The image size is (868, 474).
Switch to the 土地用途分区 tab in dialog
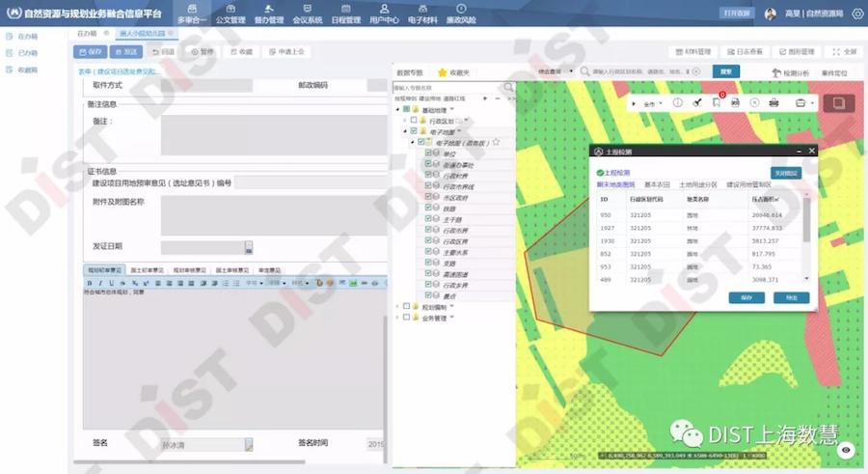(x=697, y=184)
